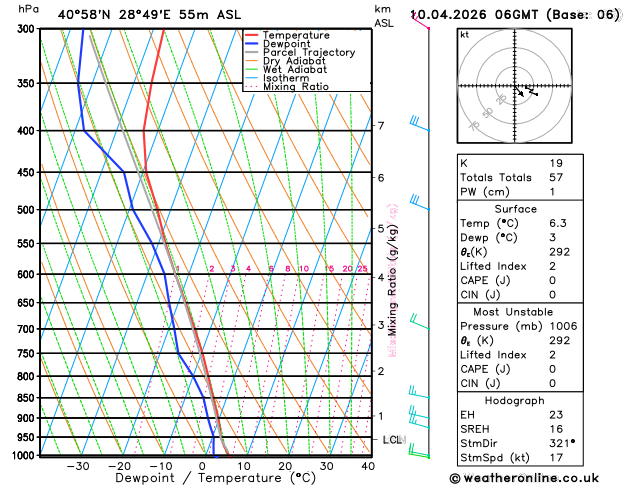Click the EH value '23'
The height and width of the screenshot is (486, 629).
pos(556,415)
